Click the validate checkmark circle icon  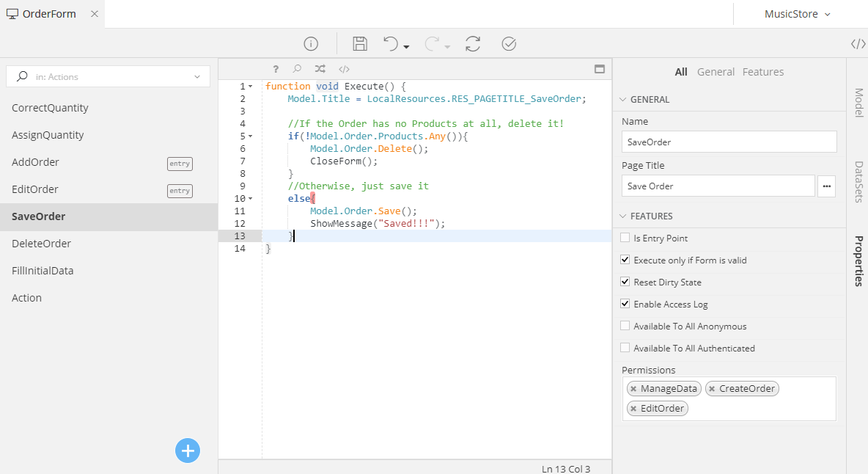click(509, 44)
